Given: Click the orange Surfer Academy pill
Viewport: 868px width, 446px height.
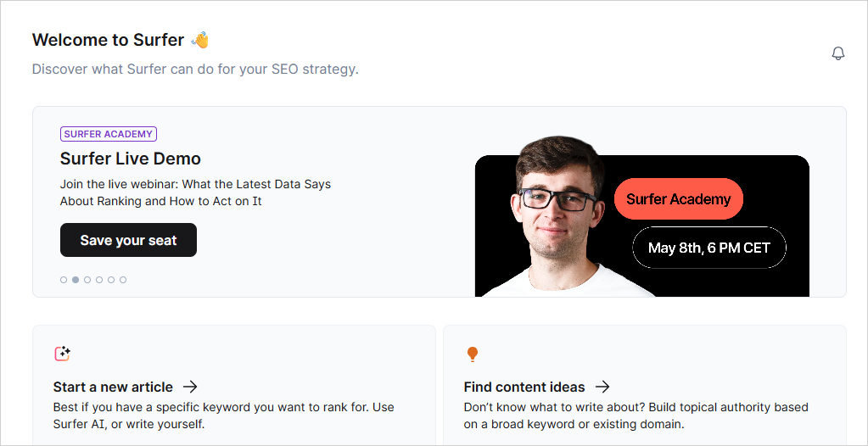Looking at the screenshot, I should [678, 199].
